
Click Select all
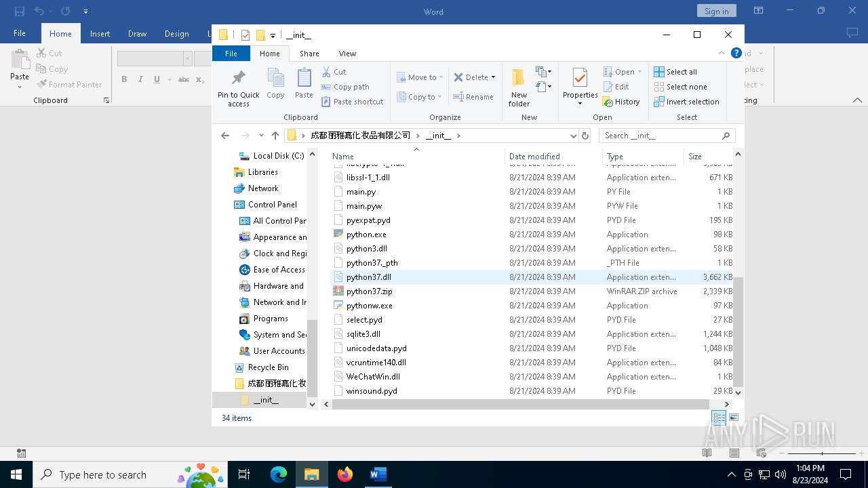pos(675,72)
